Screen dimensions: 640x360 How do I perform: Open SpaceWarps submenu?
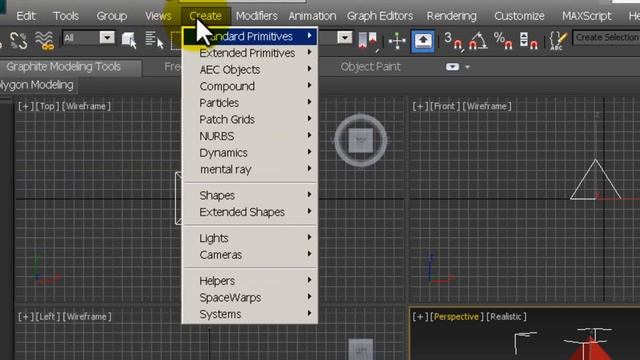pyautogui.click(x=250, y=298)
